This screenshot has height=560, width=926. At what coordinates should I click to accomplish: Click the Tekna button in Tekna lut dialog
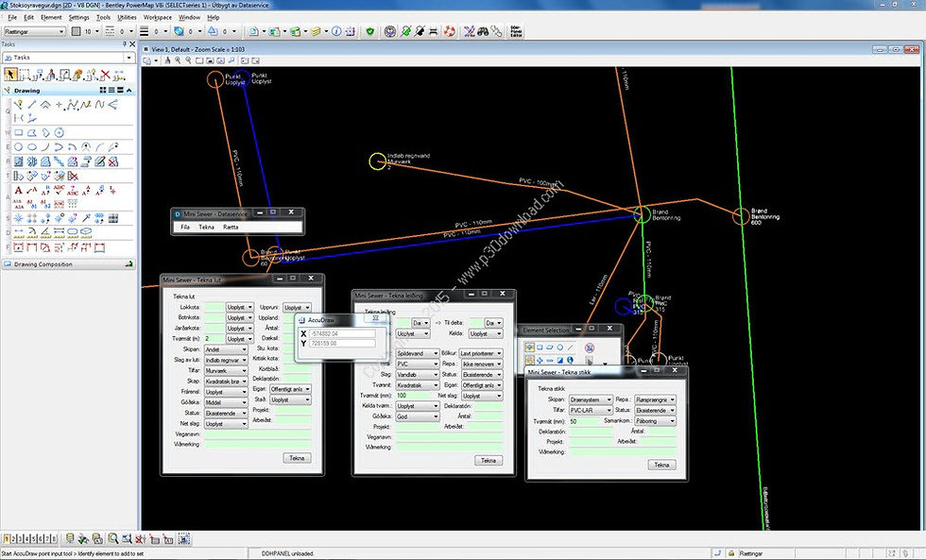[x=297, y=458]
